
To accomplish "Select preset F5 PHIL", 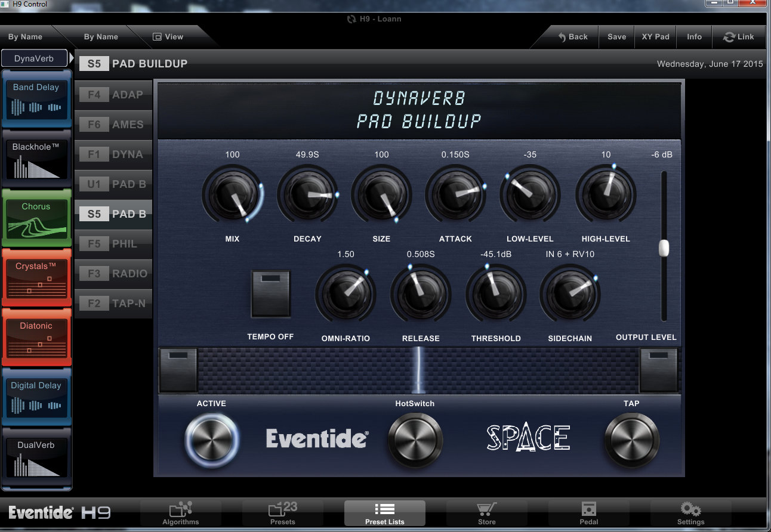I will [113, 244].
